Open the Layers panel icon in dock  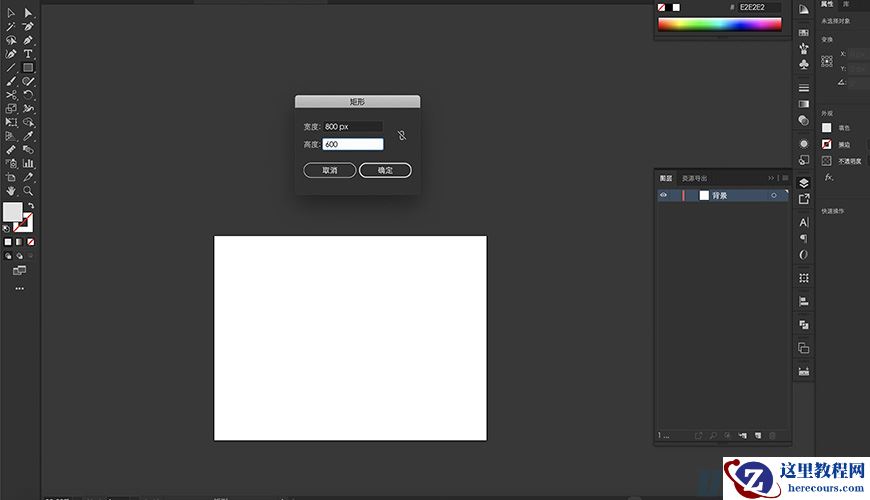(x=804, y=183)
